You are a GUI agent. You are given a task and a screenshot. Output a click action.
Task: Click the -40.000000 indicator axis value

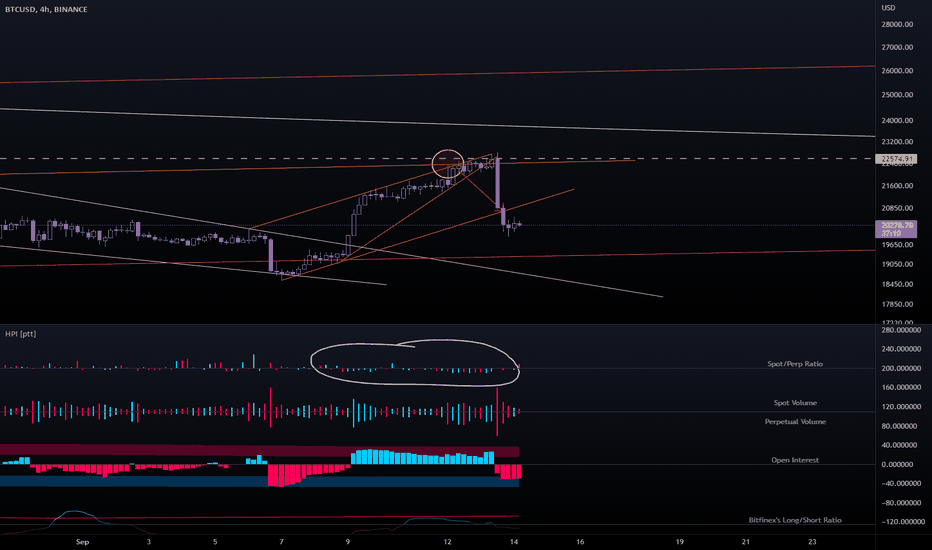point(901,483)
